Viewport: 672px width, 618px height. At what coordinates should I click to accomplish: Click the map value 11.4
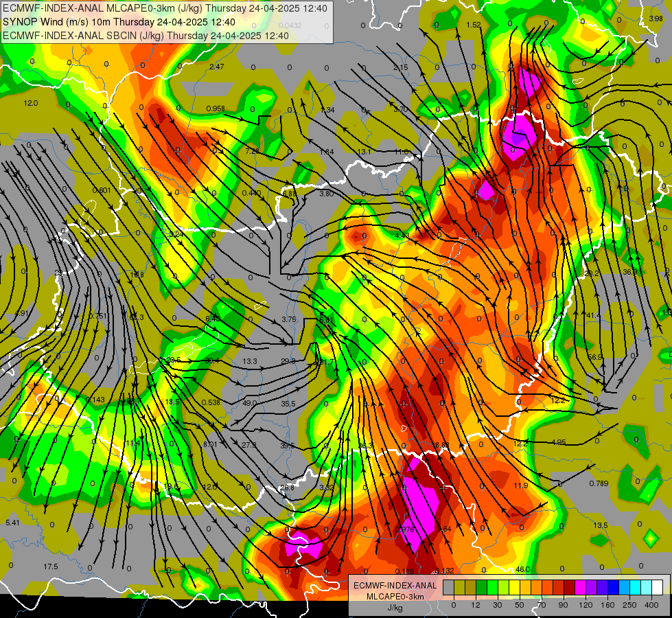coord(133,443)
